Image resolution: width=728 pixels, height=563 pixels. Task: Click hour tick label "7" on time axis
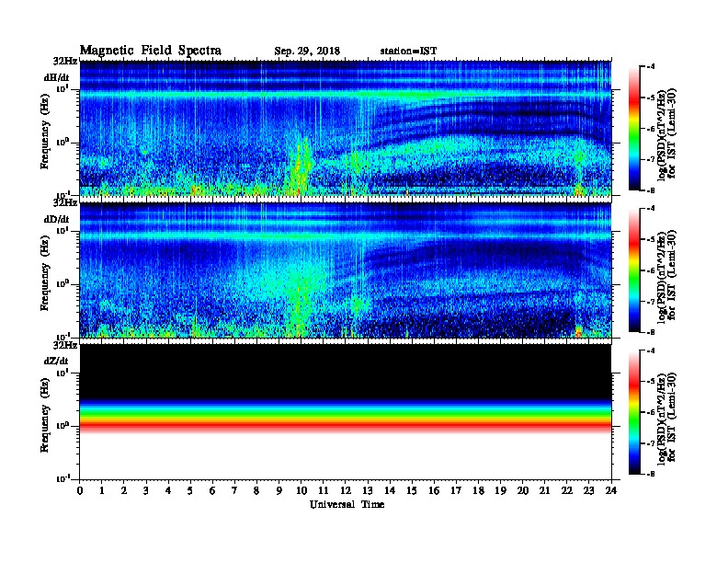tap(235, 490)
